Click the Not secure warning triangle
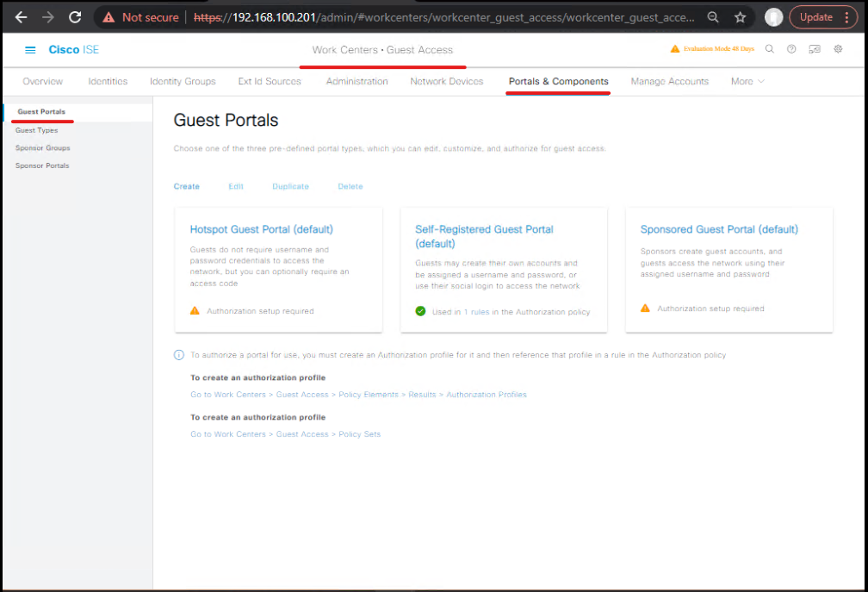 pyautogui.click(x=109, y=18)
